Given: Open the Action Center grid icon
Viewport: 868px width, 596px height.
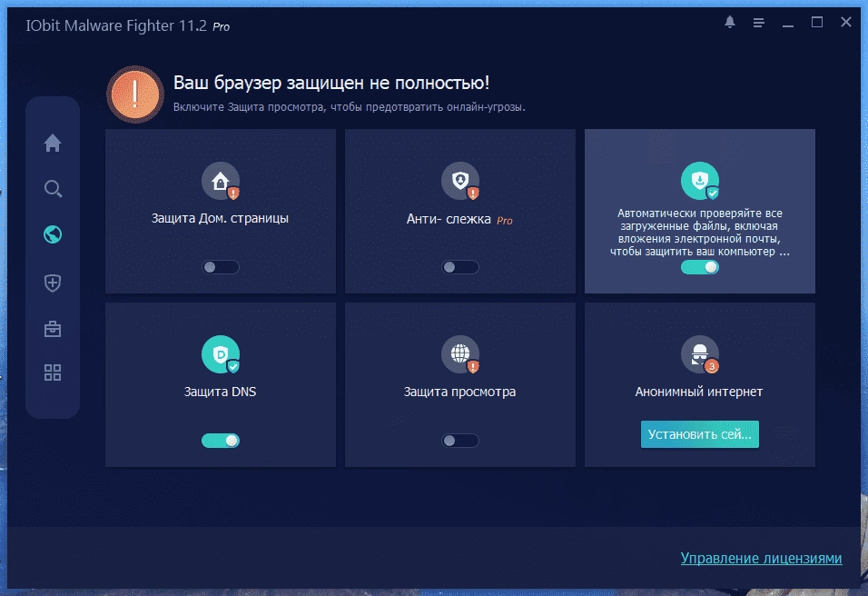Looking at the screenshot, I should [53, 372].
